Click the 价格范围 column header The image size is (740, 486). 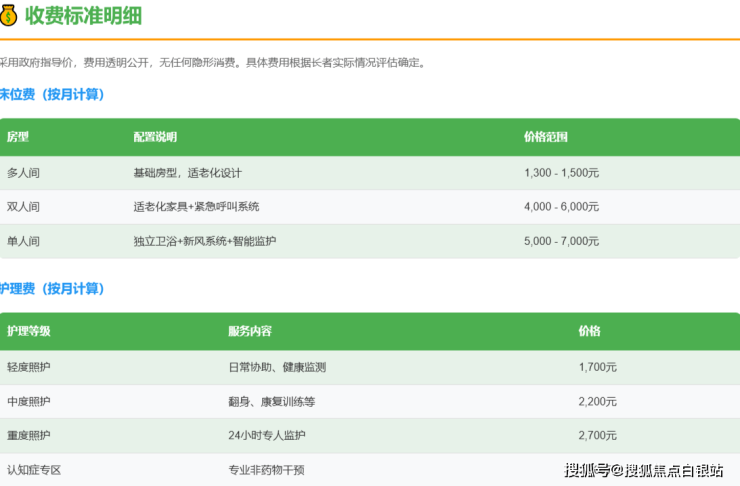(x=545, y=137)
